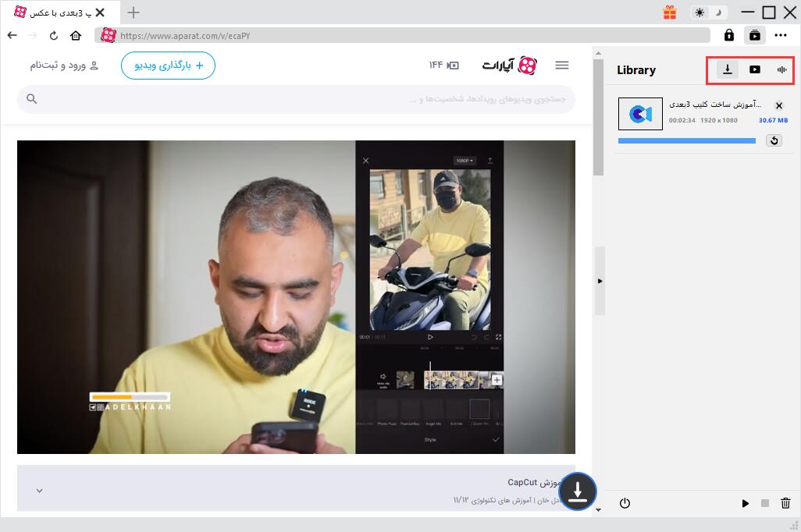Toggle the Library panel icon
This screenshot has height=532, width=801.
754,35
